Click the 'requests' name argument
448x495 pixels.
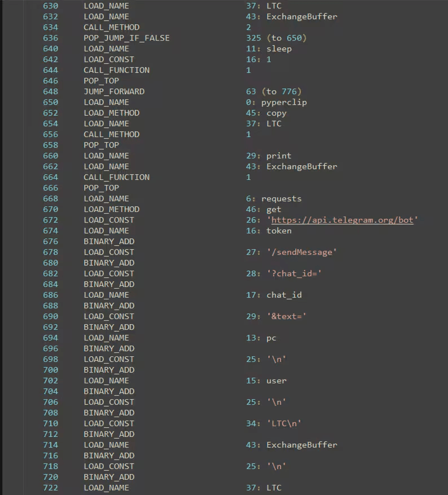click(x=282, y=198)
